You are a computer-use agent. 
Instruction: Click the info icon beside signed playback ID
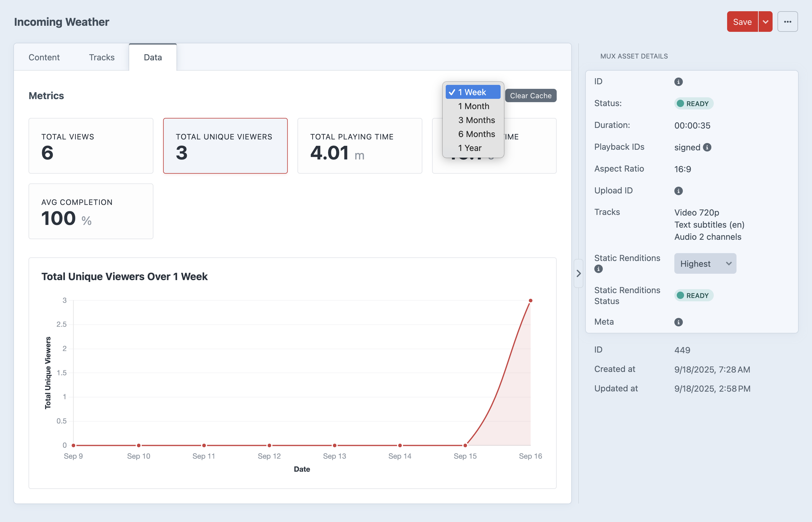pyautogui.click(x=707, y=147)
